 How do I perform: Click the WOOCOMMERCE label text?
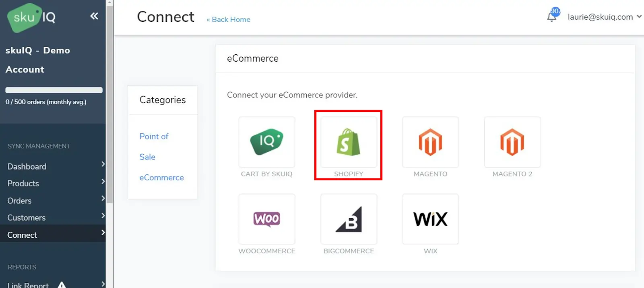point(267,251)
